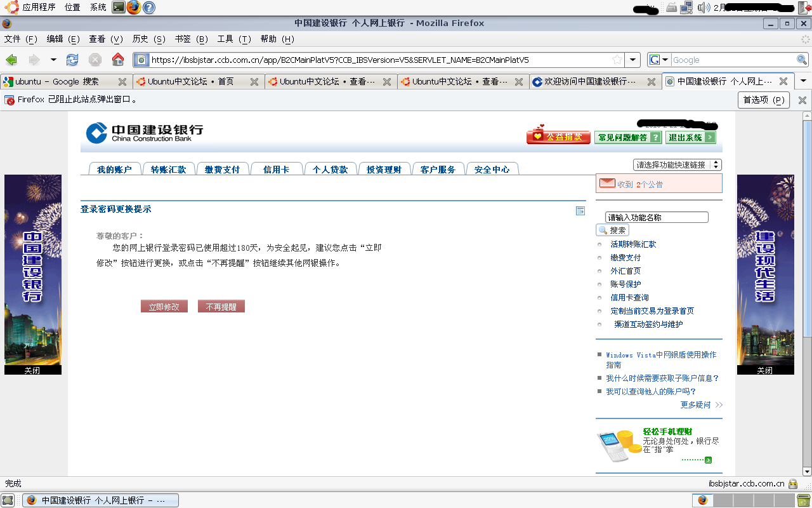812x508 pixels.
Task: Open the 收到 2个公告 link
Action: (x=640, y=185)
